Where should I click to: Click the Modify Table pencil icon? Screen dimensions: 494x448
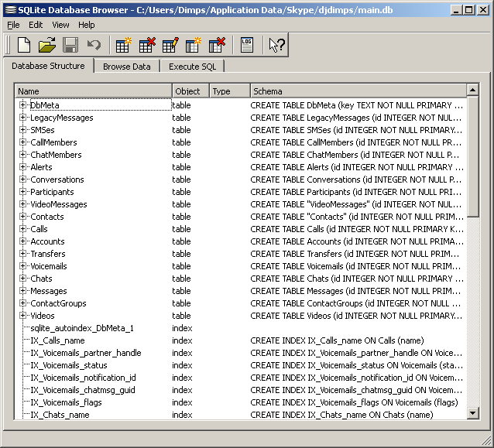(170, 46)
